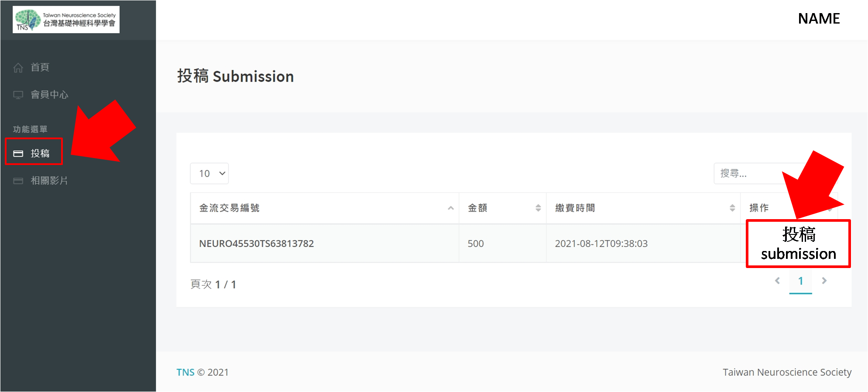The image size is (868, 392).
Task: Go to the next page arrow
Action: point(824,281)
